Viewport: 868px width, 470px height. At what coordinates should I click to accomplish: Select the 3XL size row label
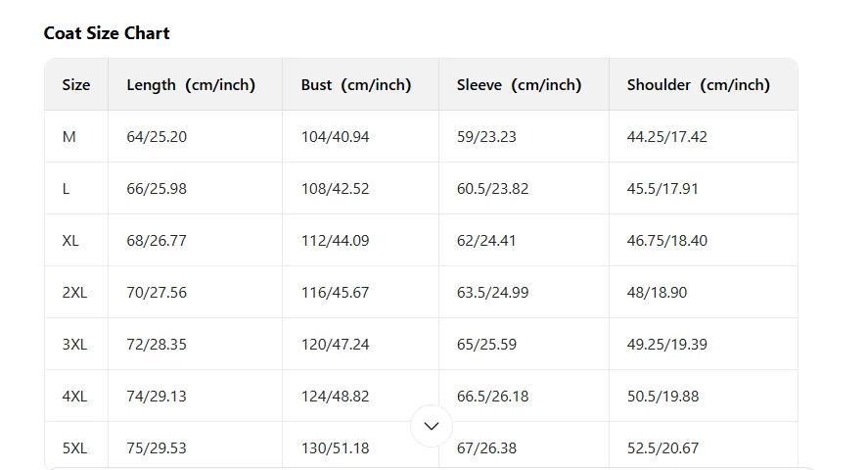point(75,345)
